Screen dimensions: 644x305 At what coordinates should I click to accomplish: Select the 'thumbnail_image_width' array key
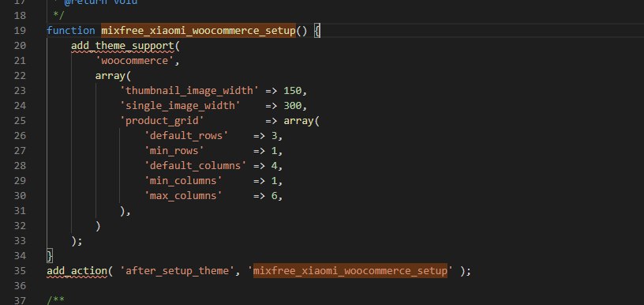click(x=189, y=90)
